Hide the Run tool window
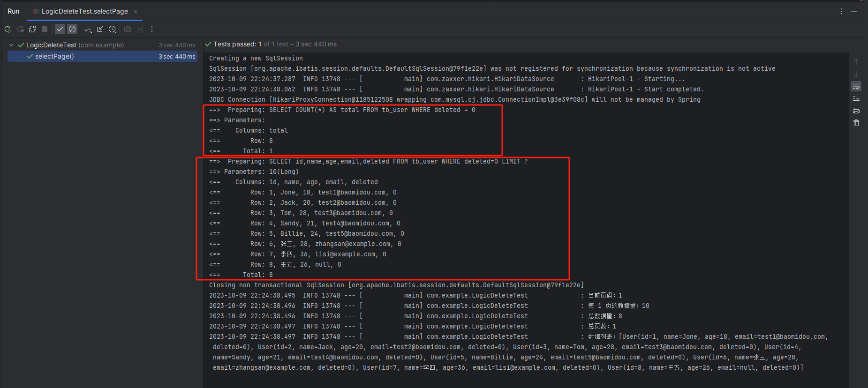 [854, 11]
